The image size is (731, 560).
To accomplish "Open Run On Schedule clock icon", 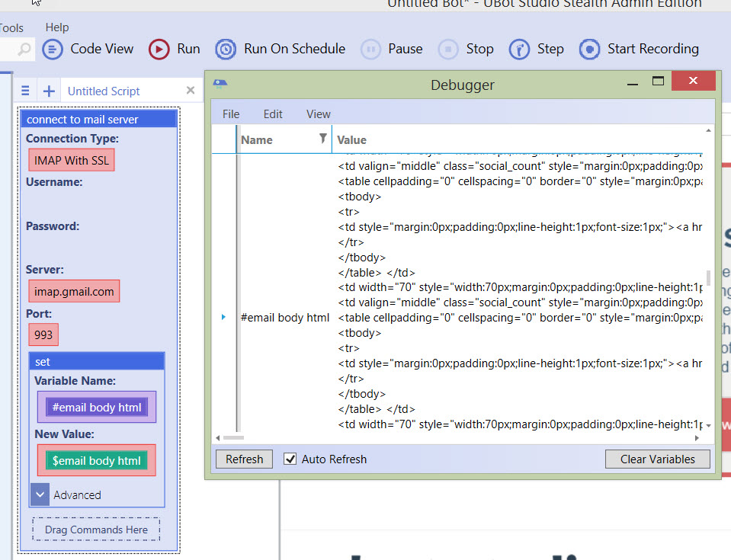I will pyautogui.click(x=226, y=49).
